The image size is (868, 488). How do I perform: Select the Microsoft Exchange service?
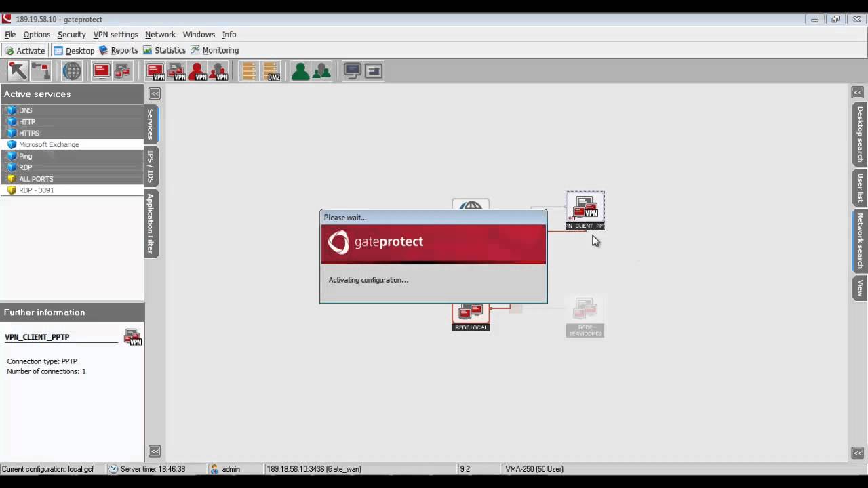tap(72, 145)
